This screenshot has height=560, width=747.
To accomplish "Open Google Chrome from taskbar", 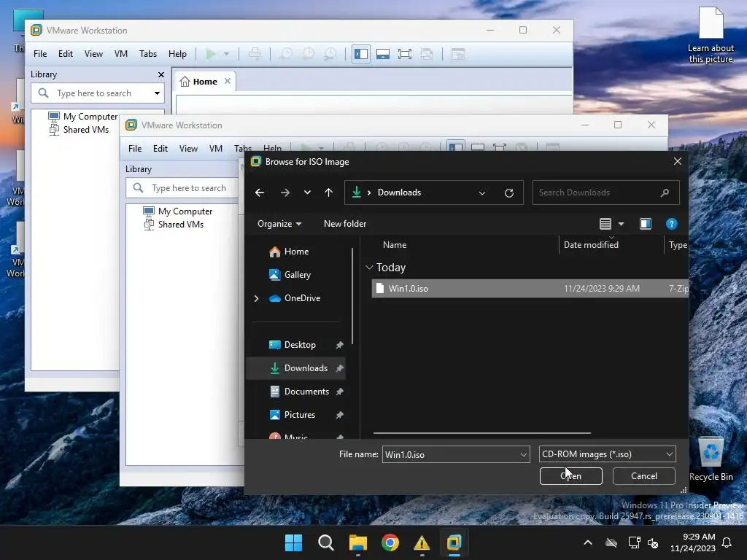I will click(x=390, y=542).
